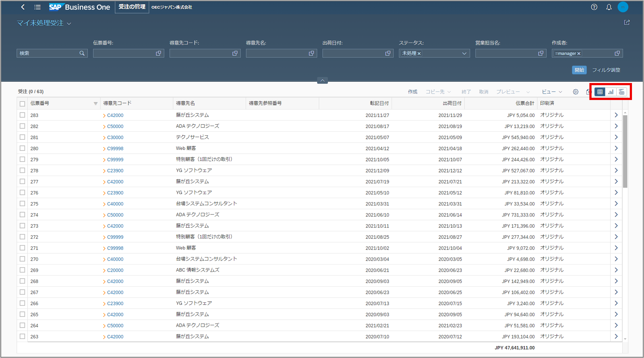The image size is (644, 358).
Task: Open value help for 得意先コード filter
Action: coord(235,53)
